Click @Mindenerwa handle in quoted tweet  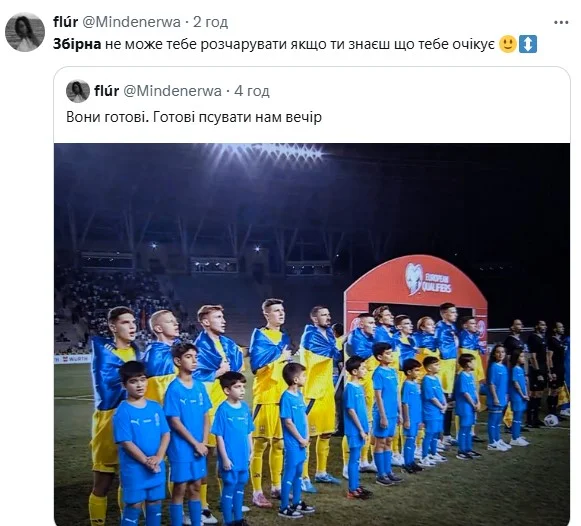pyautogui.click(x=172, y=91)
